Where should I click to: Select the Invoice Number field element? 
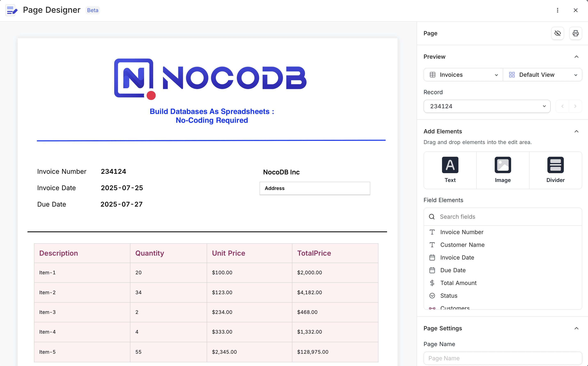pos(462,232)
